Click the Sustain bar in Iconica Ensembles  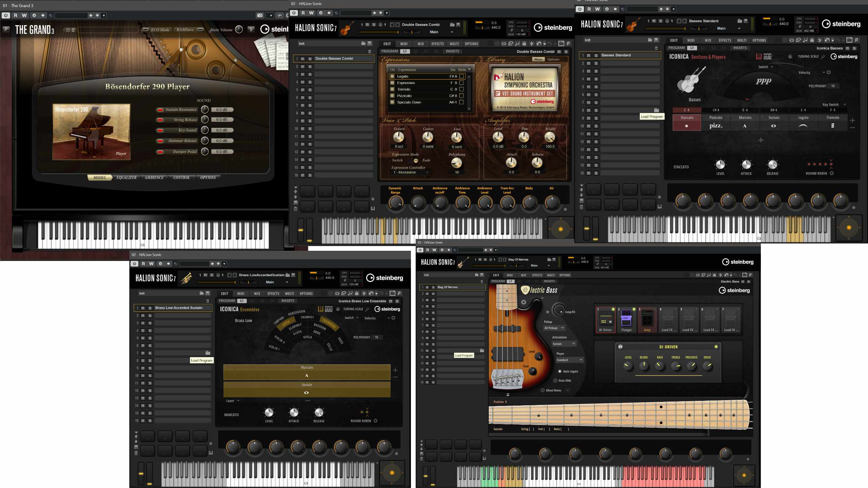(307, 389)
